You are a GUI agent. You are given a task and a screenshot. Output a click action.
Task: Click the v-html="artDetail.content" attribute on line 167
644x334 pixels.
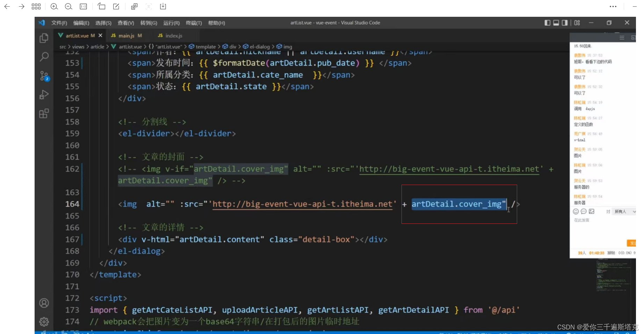(203, 239)
